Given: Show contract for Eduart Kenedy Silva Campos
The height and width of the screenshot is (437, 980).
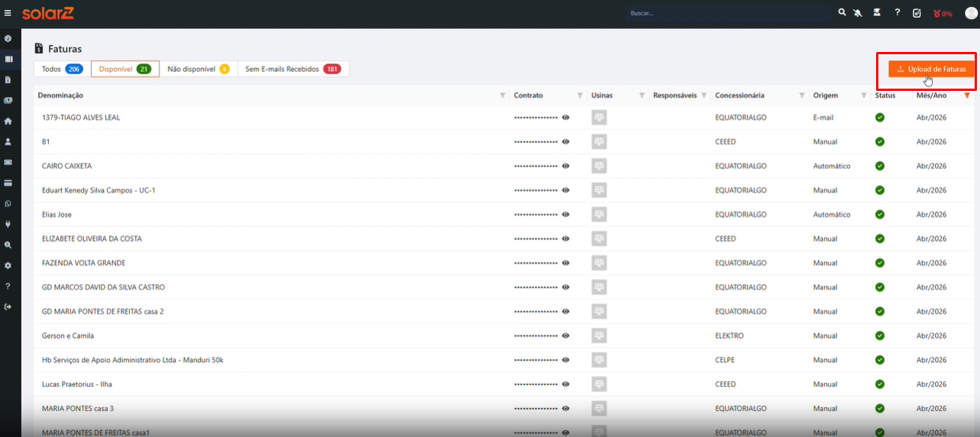Looking at the screenshot, I should tap(566, 190).
